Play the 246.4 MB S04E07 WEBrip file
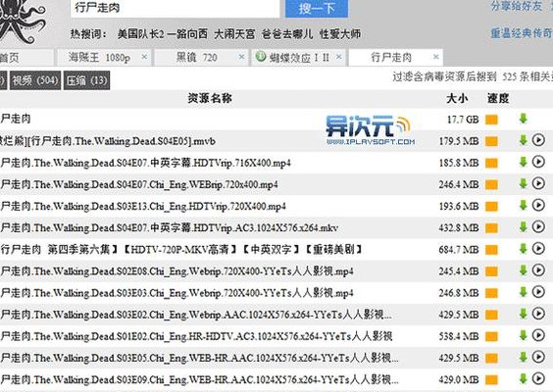 click(538, 183)
